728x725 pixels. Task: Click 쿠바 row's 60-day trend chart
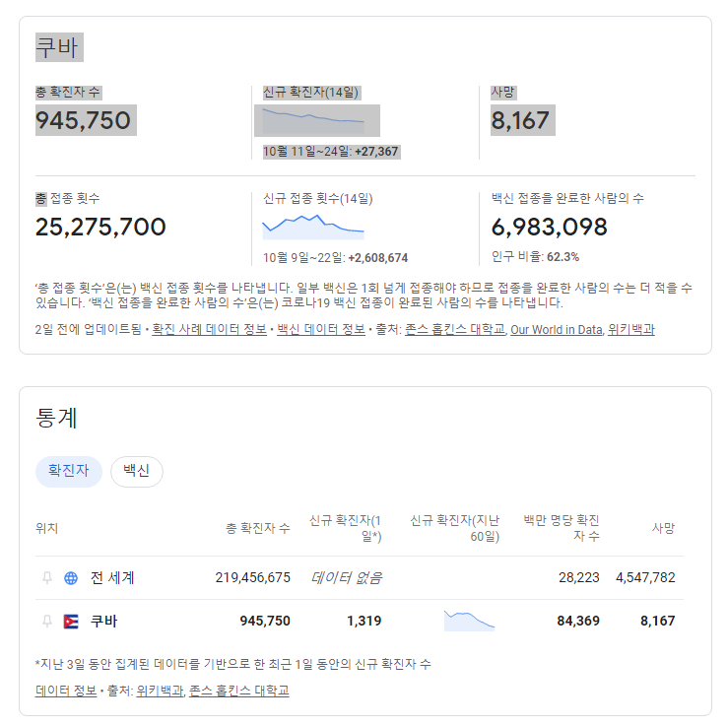point(469,621)
